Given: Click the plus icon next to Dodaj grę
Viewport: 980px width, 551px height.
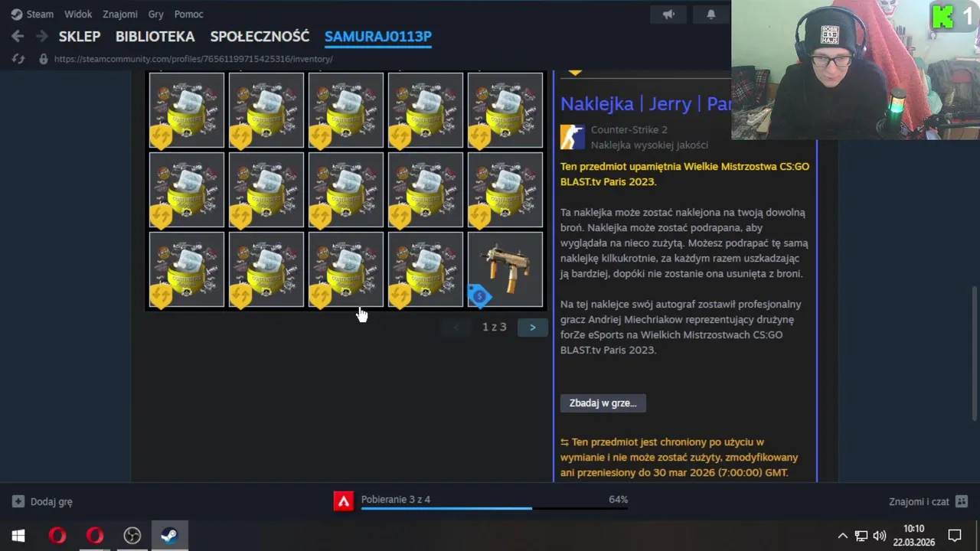Looking at the screenshot, I should pos(18,501).
